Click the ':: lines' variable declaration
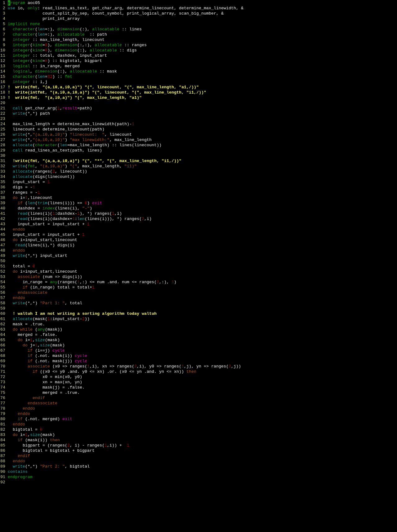The width and height of the screenshot is (397, 532). click(132, 29)
